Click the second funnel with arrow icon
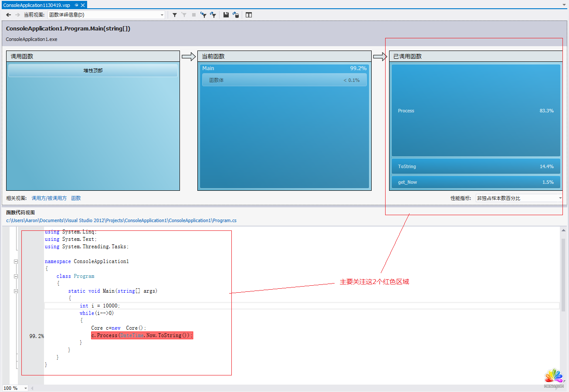The width and height of the screenshot is (569, 392). click(213, 15)
